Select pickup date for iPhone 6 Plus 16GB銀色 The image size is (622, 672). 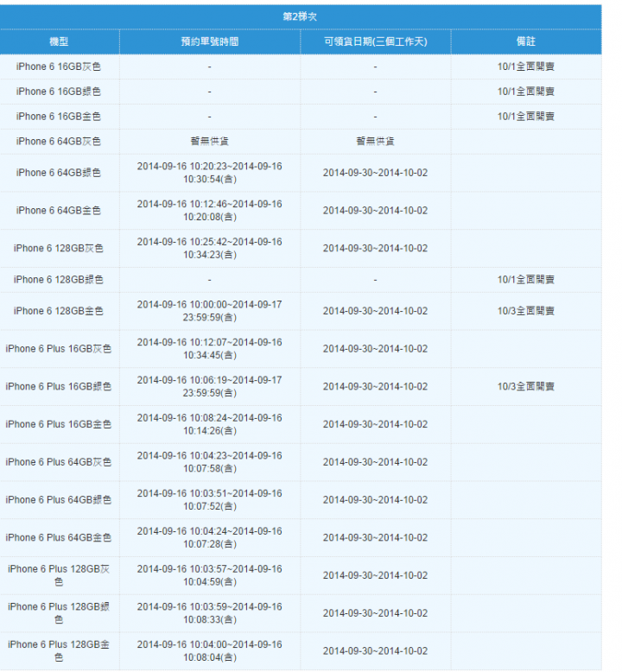click(x=376, y=387)
